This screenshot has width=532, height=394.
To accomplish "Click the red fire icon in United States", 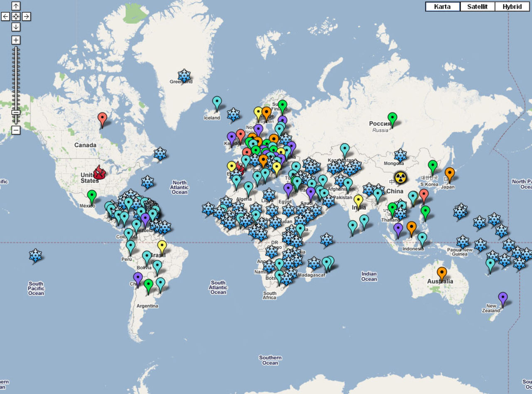I will 99,172.
